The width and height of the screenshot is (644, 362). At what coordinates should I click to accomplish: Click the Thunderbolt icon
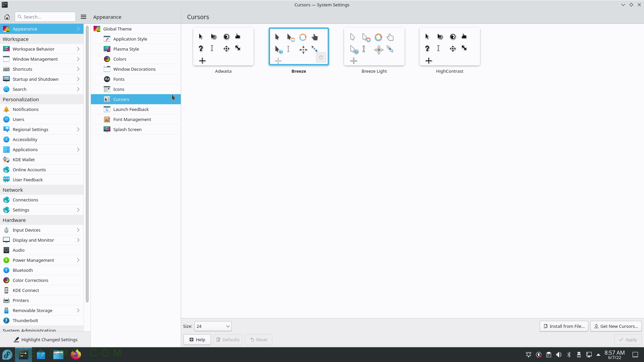tap(6, 320)
